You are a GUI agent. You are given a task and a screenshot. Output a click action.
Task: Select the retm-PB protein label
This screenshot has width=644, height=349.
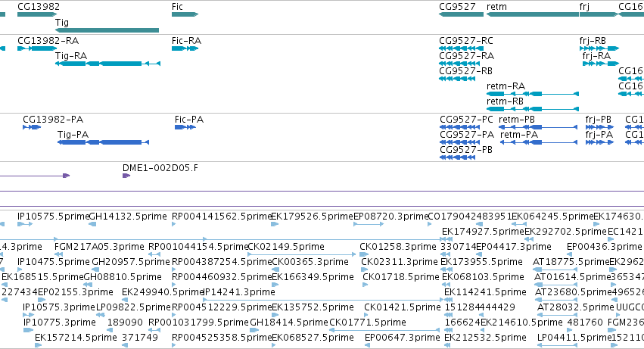(517, 120)
